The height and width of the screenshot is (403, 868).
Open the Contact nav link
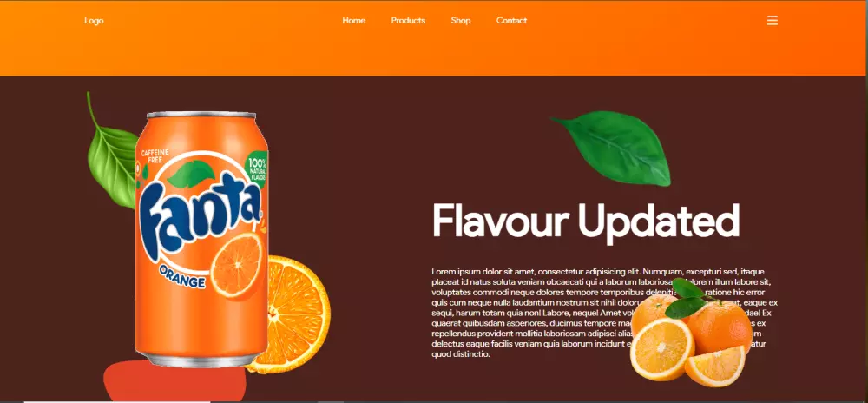click(x=511, y=21)
